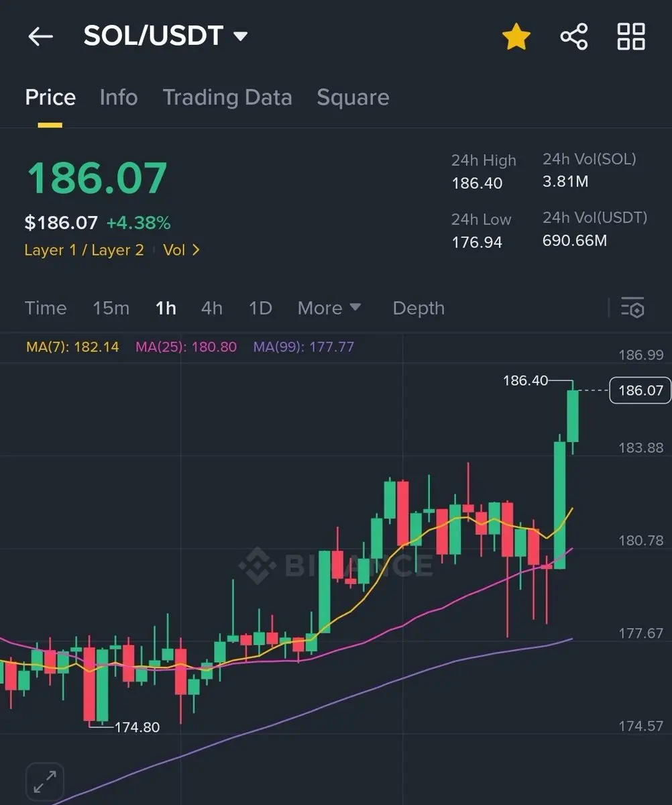Select the Time chart interval

pos(46,308)
